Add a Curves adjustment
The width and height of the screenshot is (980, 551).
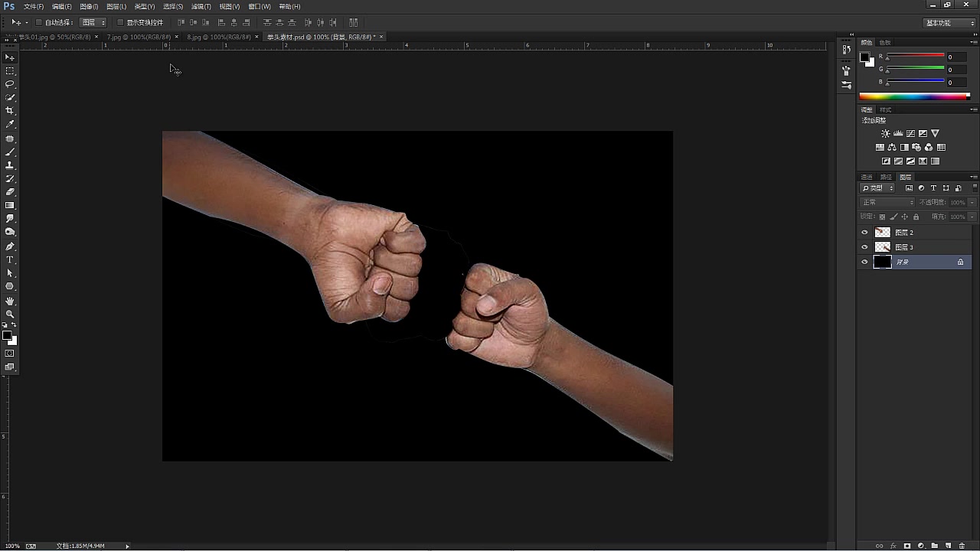tap(910, 133)
